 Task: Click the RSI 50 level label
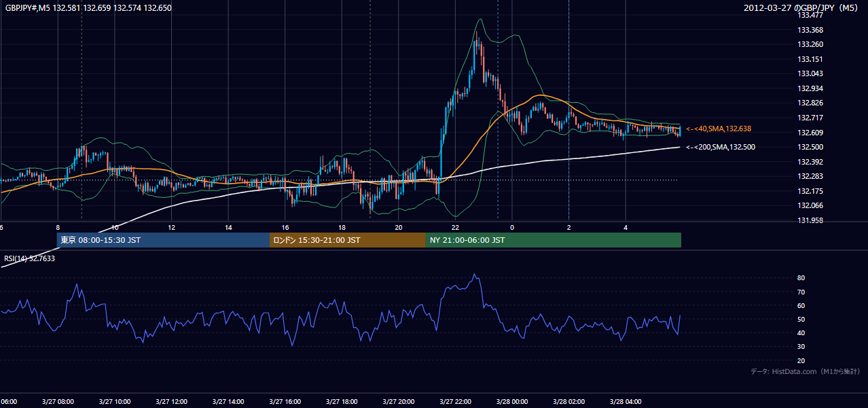[801, 319]
